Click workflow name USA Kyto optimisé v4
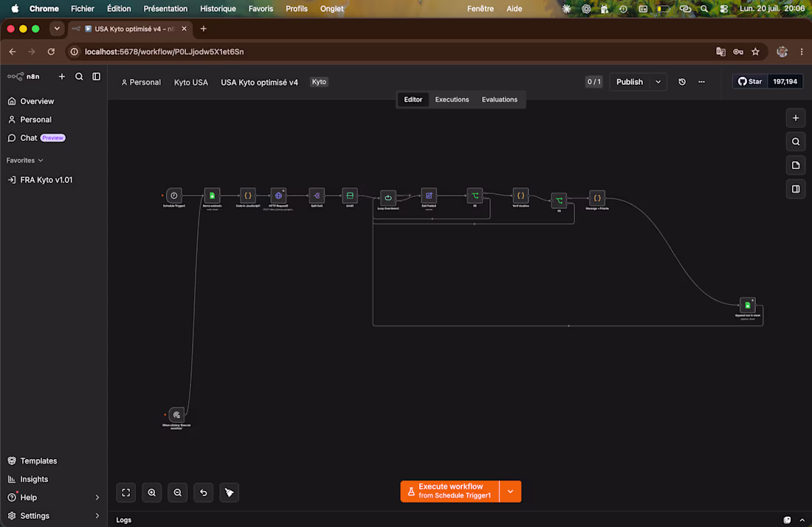This screenshot has height=527, width=812. 259,83
